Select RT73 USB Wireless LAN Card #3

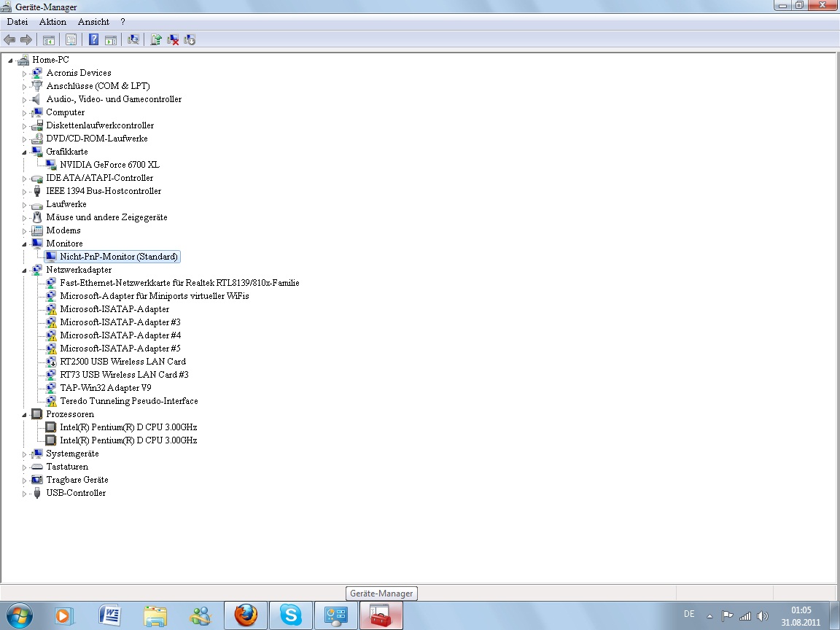(x=124, y=375)
